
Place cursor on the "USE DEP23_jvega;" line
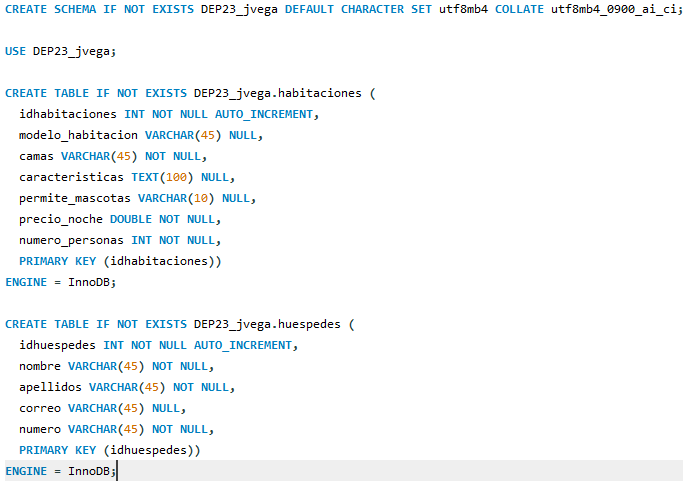61,51
